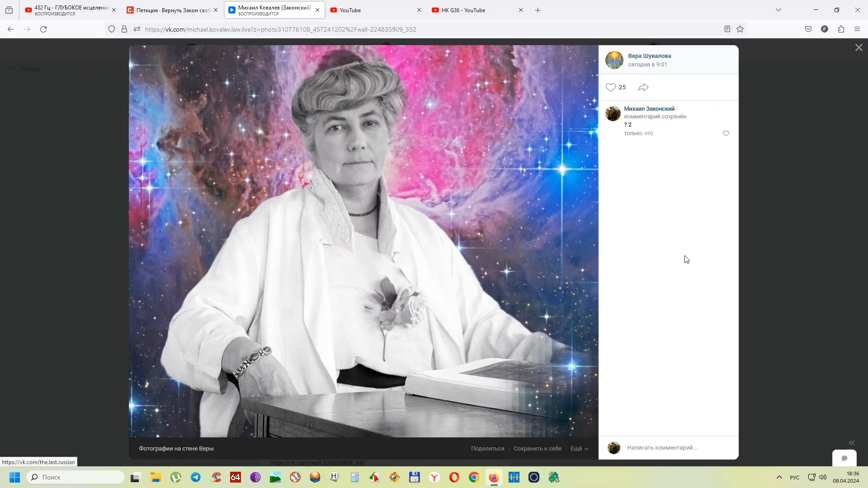The width and height of the screenshot is (868, 488).
Task: Open the Firefox extensions panel
Action: pyautogui.click(x=841, y=29)
